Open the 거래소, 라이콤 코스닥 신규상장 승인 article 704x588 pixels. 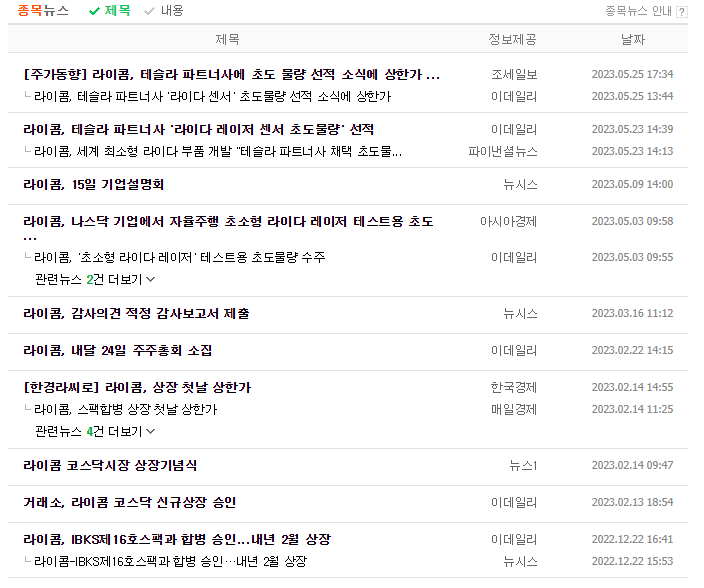pyautogui.click(x=129, y=502)
